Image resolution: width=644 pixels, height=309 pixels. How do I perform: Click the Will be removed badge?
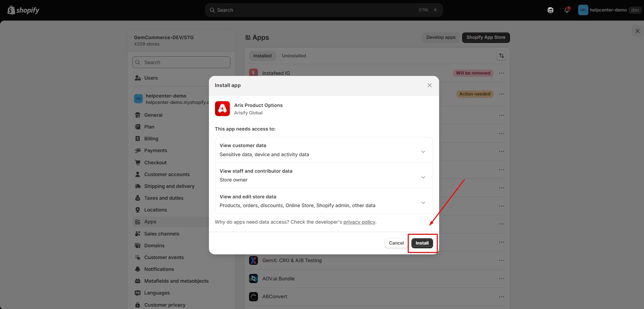point(473,73)
